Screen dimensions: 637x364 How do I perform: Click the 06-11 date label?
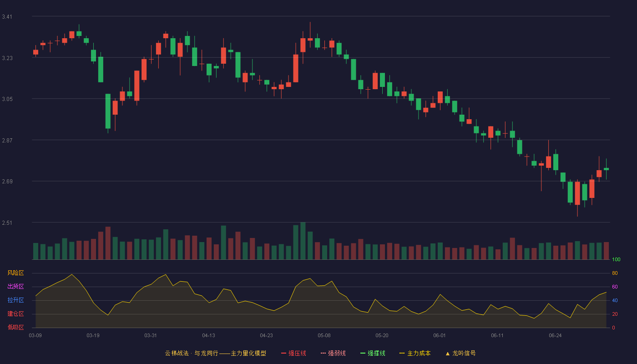click(x=498, y=335)
